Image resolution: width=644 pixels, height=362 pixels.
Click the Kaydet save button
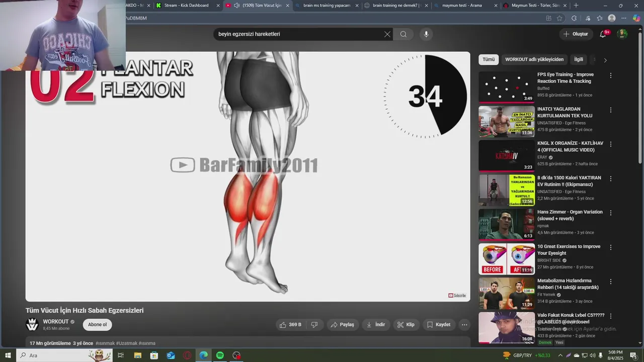[x=439, y=325]
